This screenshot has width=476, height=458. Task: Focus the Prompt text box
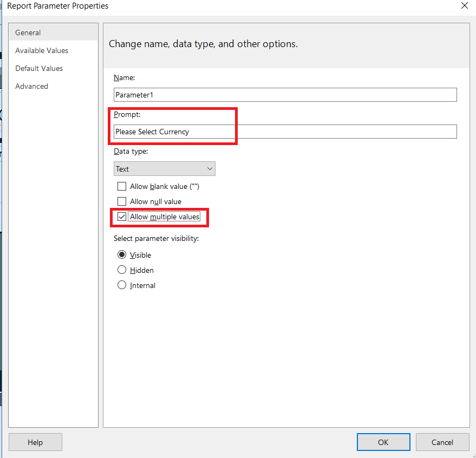(285, 132)
